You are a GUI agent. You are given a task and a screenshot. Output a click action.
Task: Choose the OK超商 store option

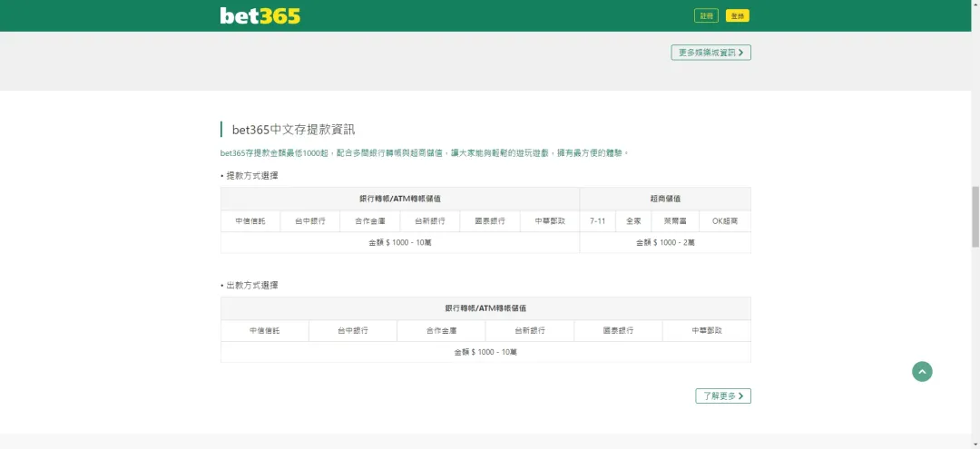(724, 221)
